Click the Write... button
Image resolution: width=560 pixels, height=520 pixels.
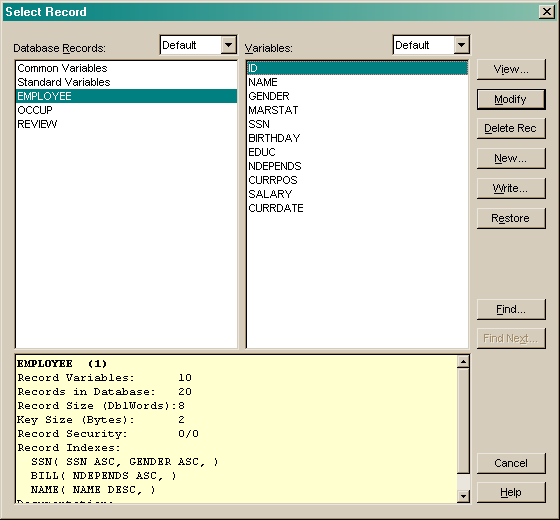[x=511, y=188]
